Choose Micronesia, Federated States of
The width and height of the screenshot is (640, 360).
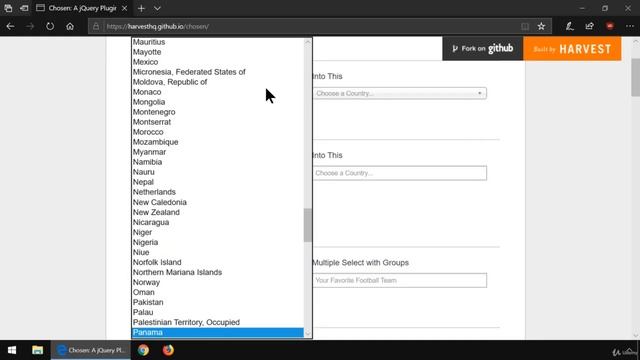pyautogui.click(x=218, y=72)
